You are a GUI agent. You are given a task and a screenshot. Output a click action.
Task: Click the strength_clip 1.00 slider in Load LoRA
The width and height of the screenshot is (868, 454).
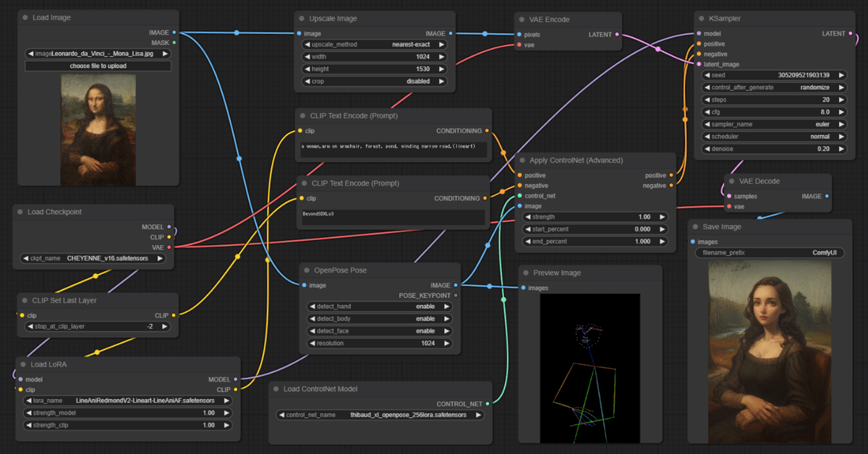(x=129, y=425)
